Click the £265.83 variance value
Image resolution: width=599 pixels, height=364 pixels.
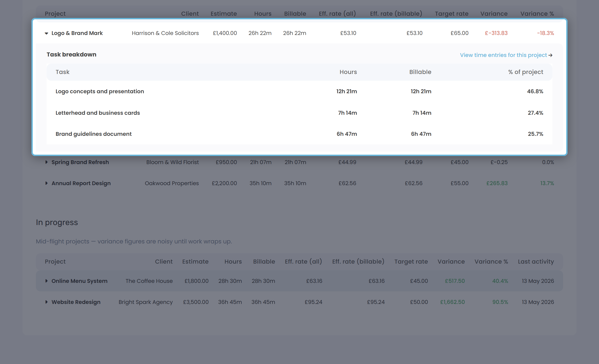pos(497,183)
